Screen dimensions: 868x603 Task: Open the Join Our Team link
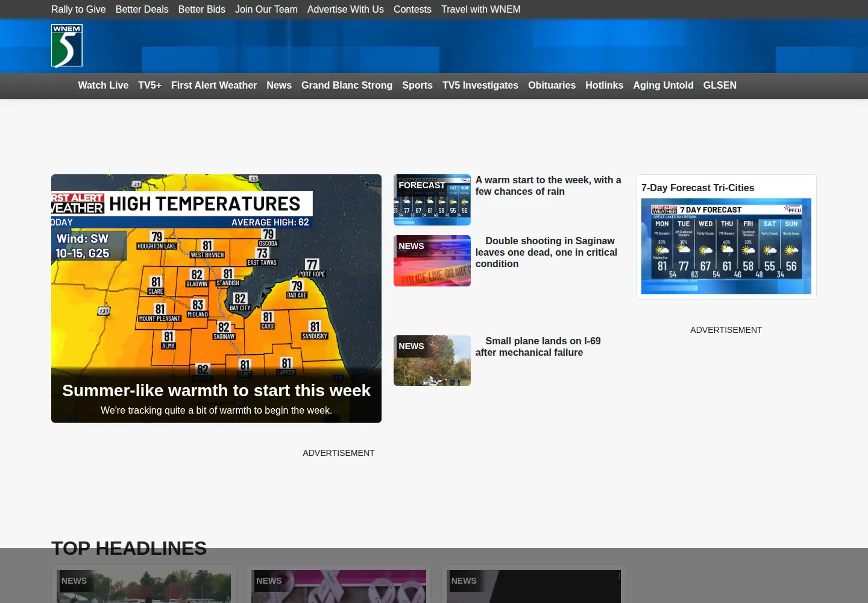point(266,9)
